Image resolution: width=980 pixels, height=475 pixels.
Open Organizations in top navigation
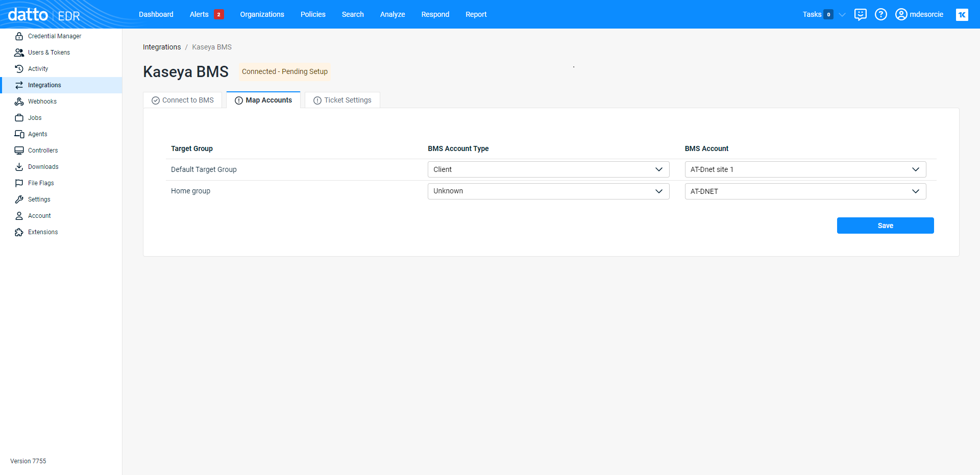[x=262, y=14]
